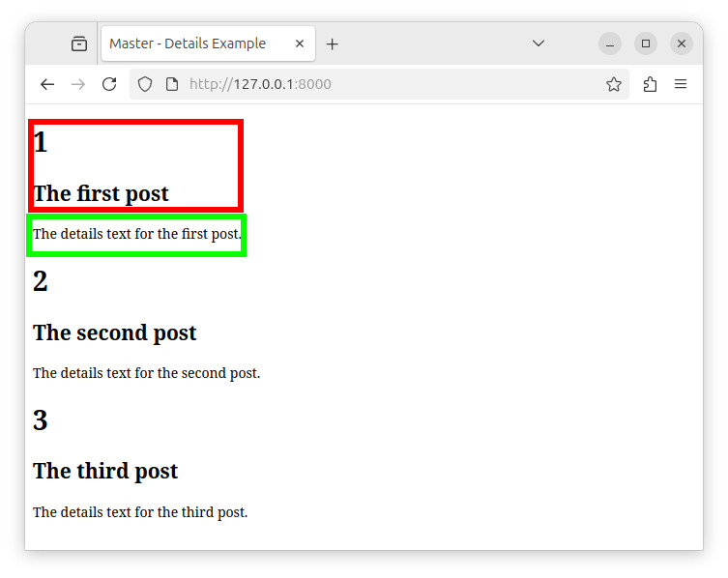Open a new tab with plus button
The image size is (728, 578).
click(332, 44)
